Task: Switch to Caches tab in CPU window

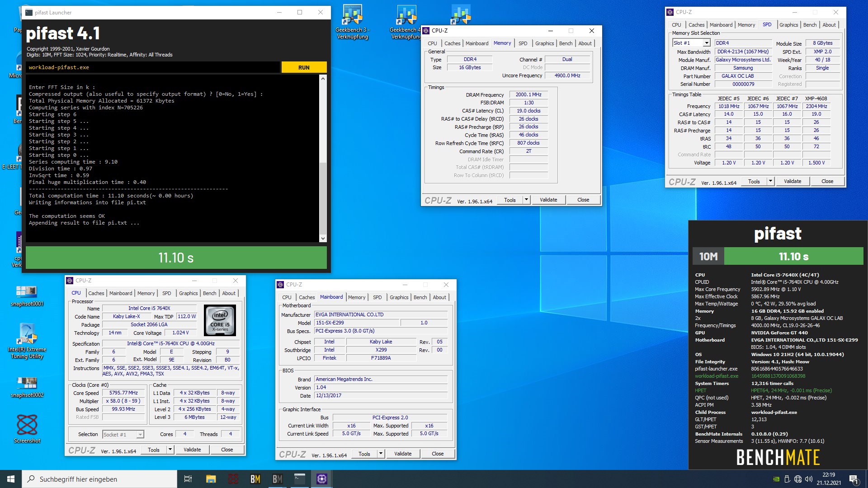Action: 96,293
